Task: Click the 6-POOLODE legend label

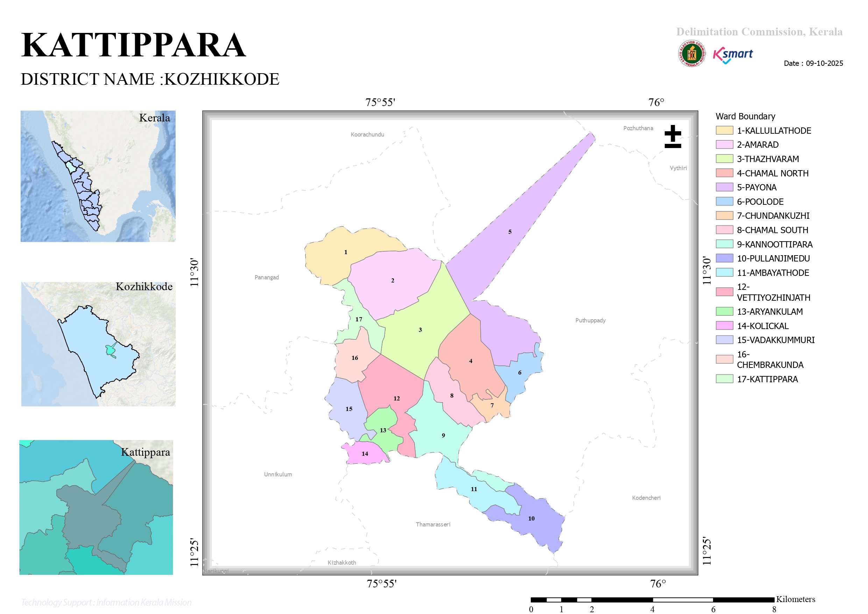Action: (760, 202)
